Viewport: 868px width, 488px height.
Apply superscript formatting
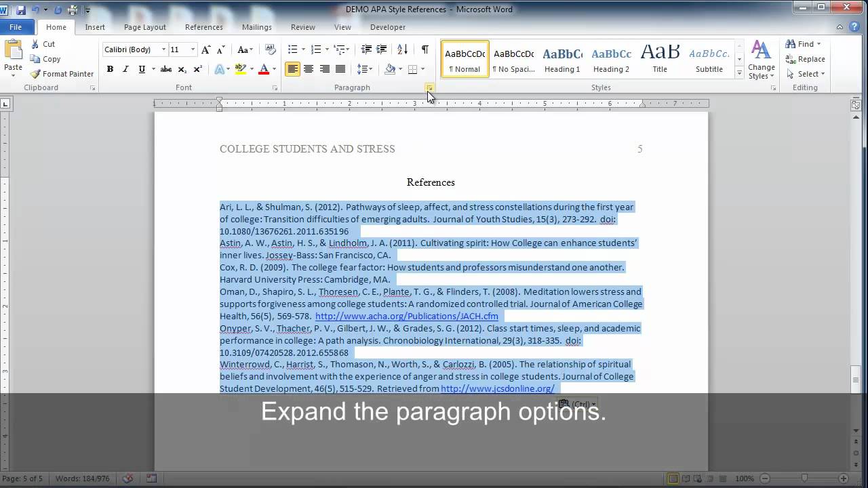point(197,69)
